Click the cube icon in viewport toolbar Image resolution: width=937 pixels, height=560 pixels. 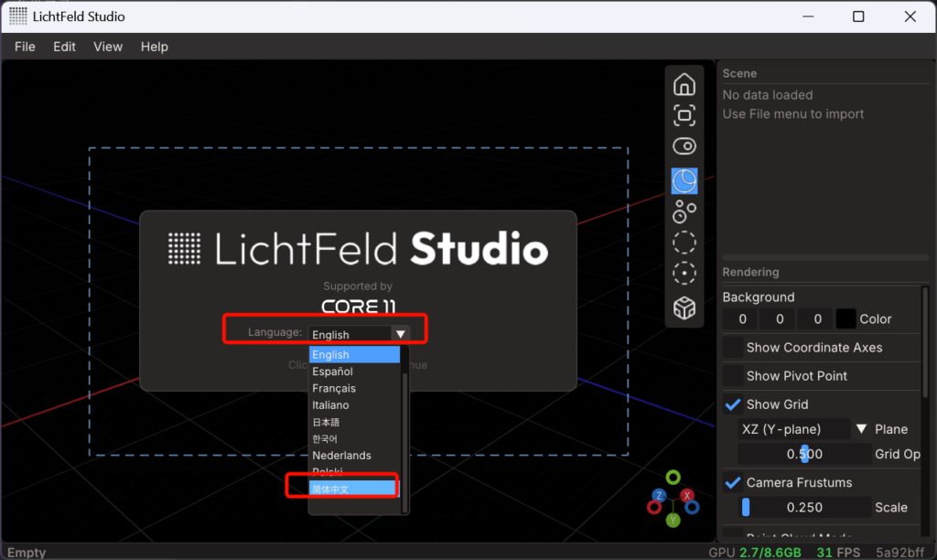(x=684, y=308)
